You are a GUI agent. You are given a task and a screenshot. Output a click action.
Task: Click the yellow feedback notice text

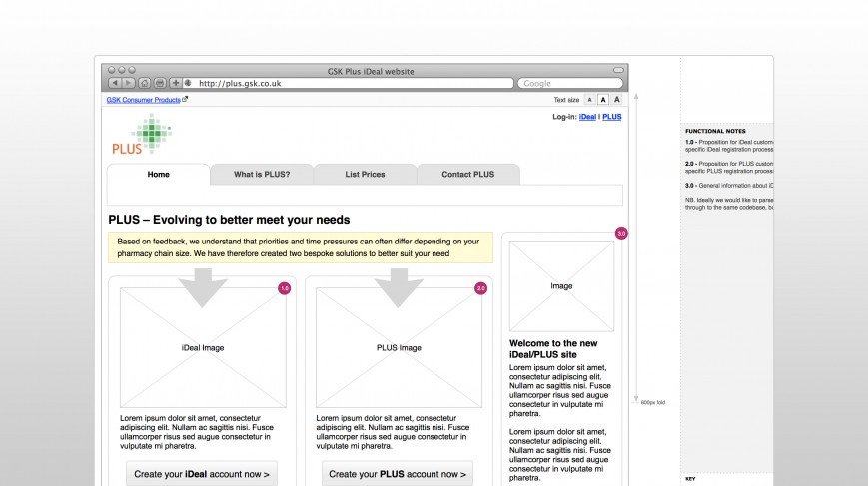tap(300, 247)
